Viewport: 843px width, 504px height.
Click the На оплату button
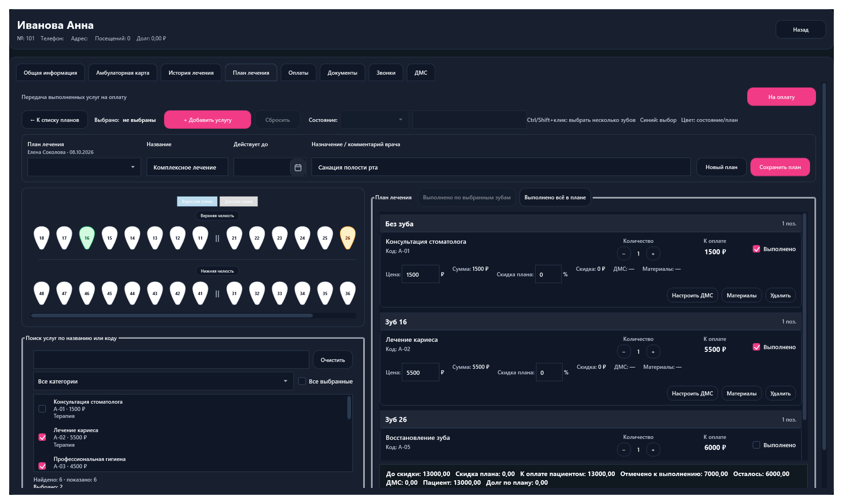[x=781, y=97]
